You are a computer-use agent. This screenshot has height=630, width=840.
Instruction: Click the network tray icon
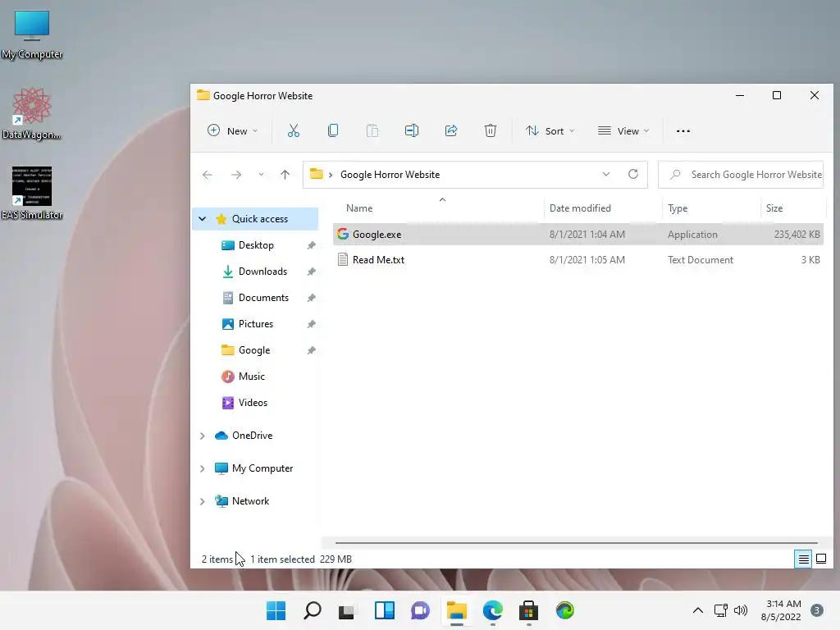720,610
